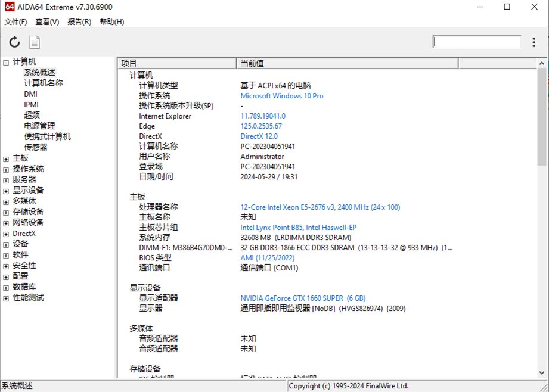The image size is (549, 392).
Task: Open the Microsoft Windows 10 Pro link
Action: pos(281,95)
